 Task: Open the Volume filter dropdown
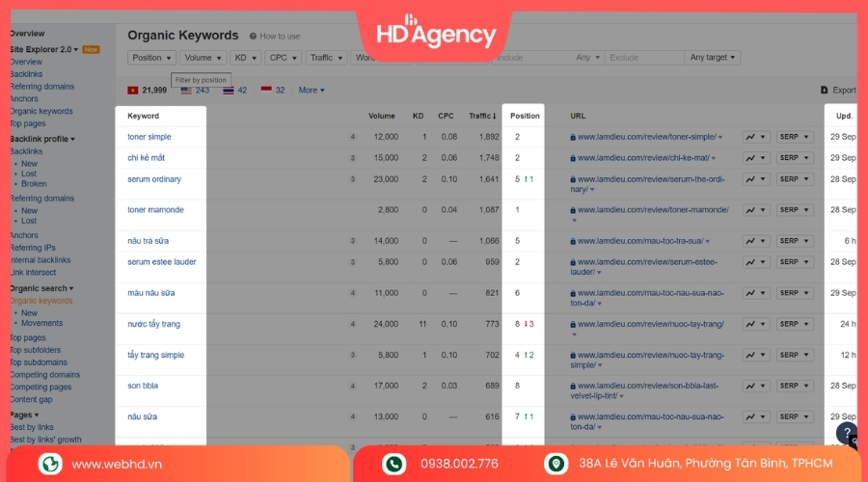pyautogui.click(x=203, y=58)
